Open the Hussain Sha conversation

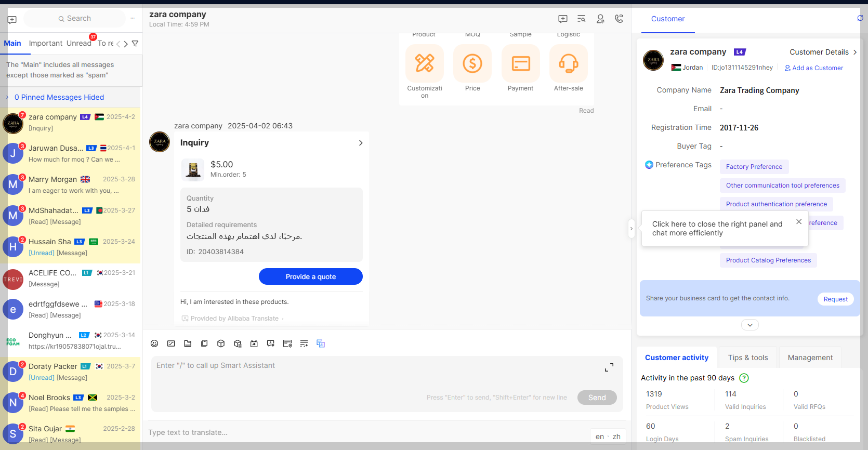point(70,247)
